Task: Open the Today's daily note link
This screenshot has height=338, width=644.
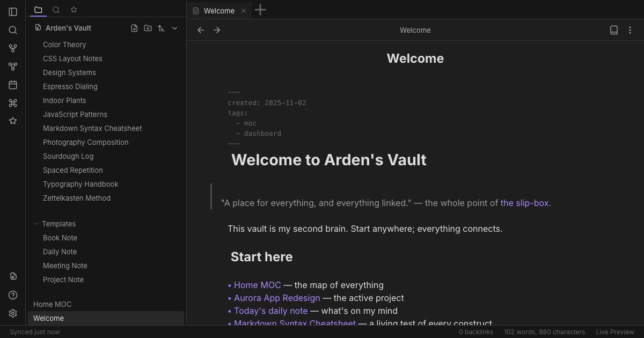Action: point(271,311)
